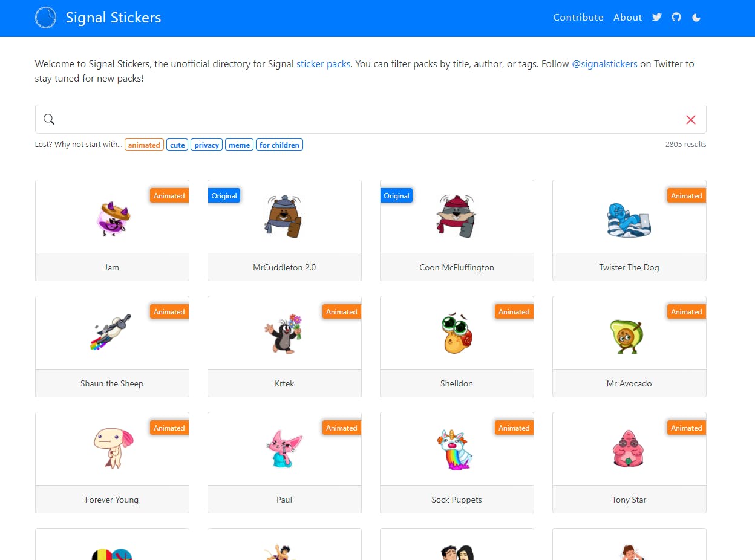Open the GitHub icon link in header
The height and width of the screenshot is (560, 755).
point(676,17)
